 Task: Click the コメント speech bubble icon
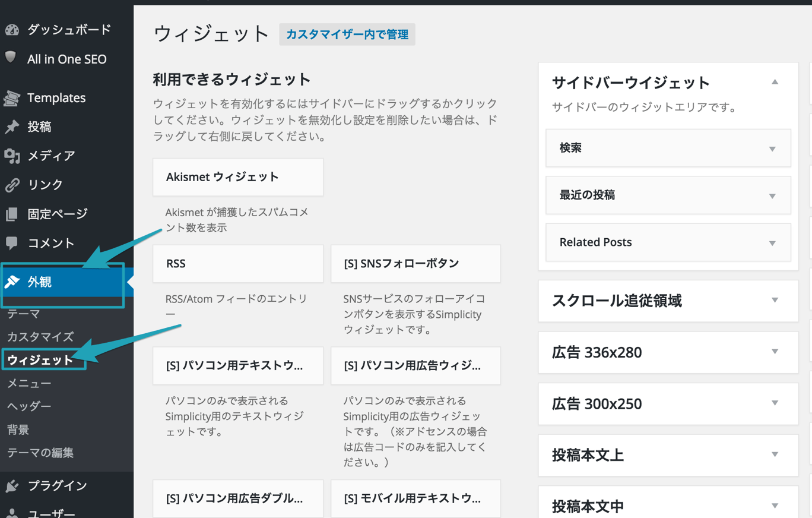12,243
